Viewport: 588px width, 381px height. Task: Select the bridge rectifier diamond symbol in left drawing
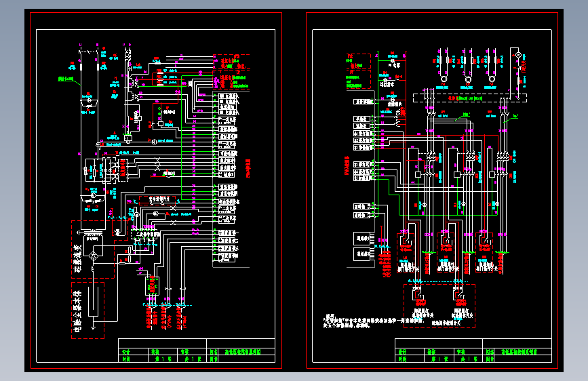click(94, 256)
